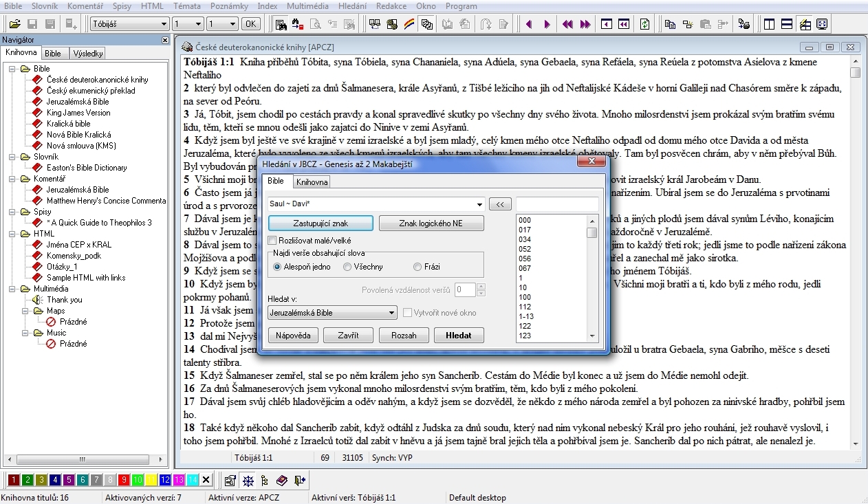This screenshot has height=504, width=868.
Task: Click the Znak logického NE button
Action: point(431,223)
